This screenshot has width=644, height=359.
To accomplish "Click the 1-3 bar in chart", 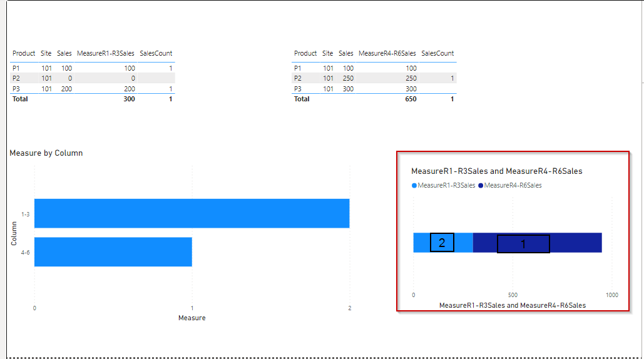I will pos(192,213).
